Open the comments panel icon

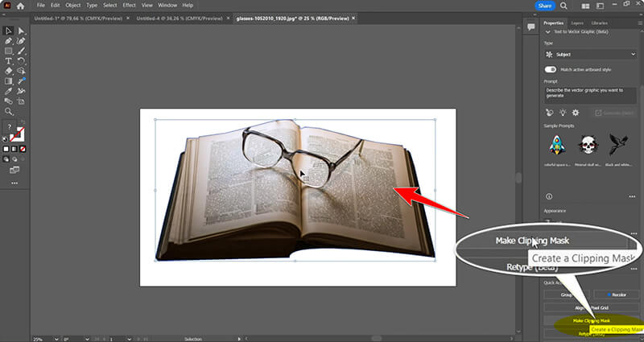point(530,27)
